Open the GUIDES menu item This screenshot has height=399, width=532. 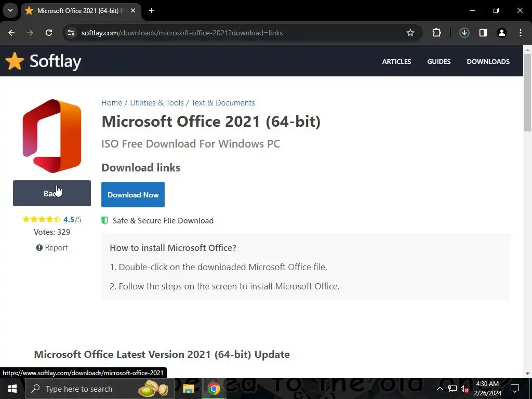(438, 61)
